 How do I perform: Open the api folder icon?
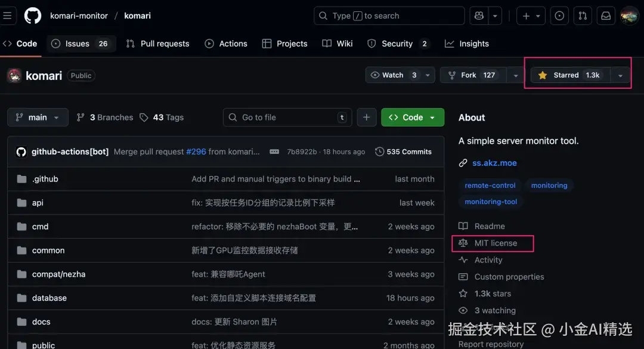[x=22, y=203]
